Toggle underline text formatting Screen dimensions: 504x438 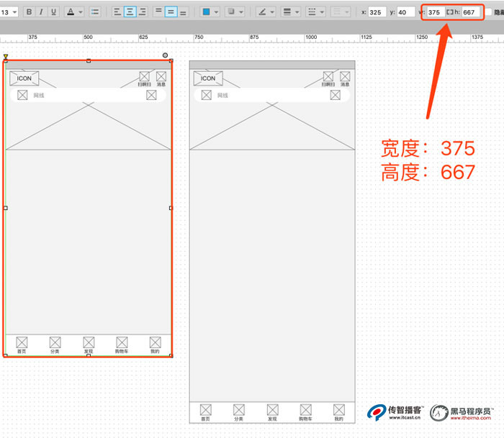click(x=53, y=12)
